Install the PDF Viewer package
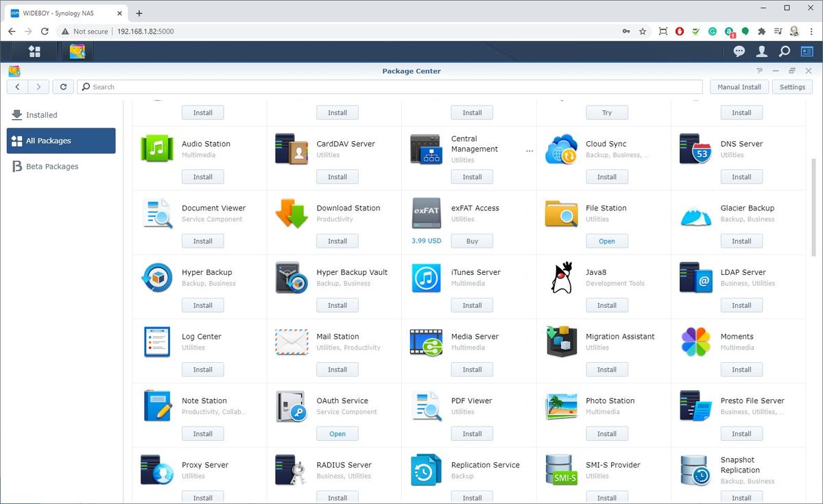The height and width of the screenshot is (504, 823). (472, 434)
